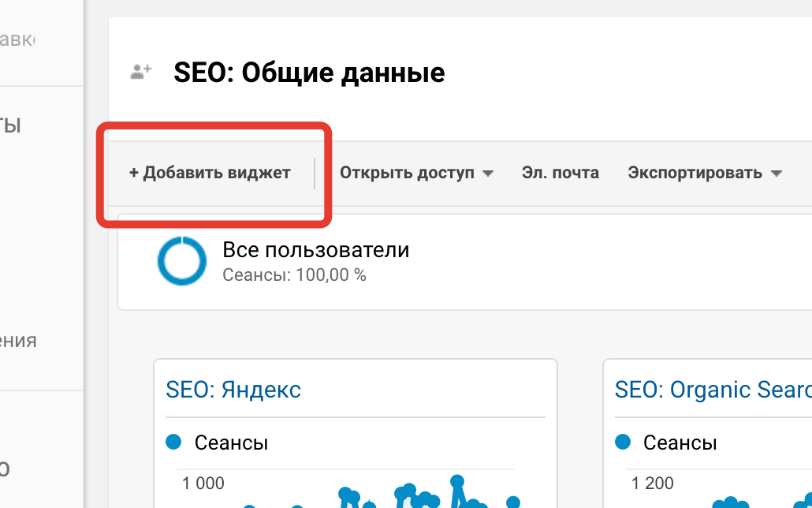The height and width of the screenshot is (508, 812).
Task: Select the sidebar item ending in «ения»
Action: click(19, 341)
